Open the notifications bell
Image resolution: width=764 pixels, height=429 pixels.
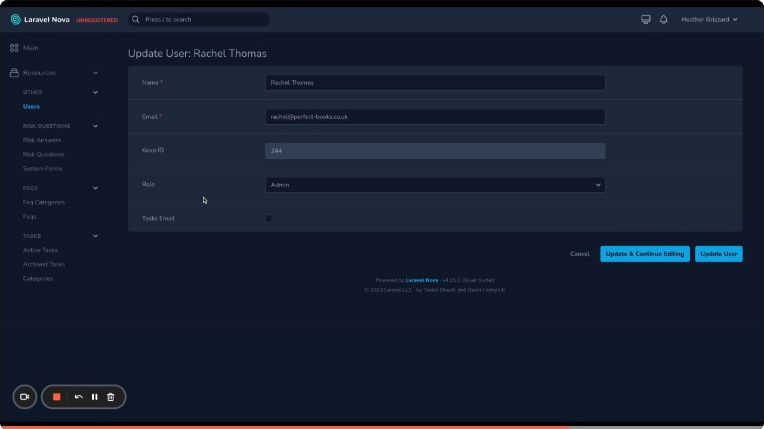point(664,20)
